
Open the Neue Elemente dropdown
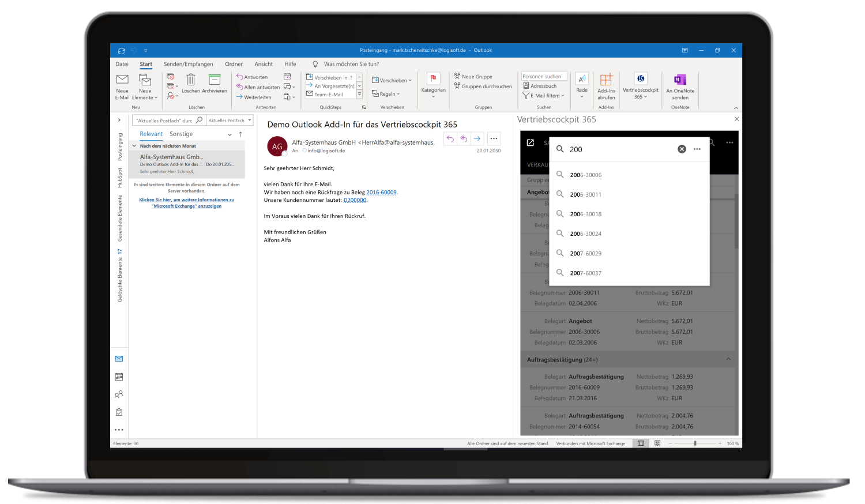click(x=145, y=86)
